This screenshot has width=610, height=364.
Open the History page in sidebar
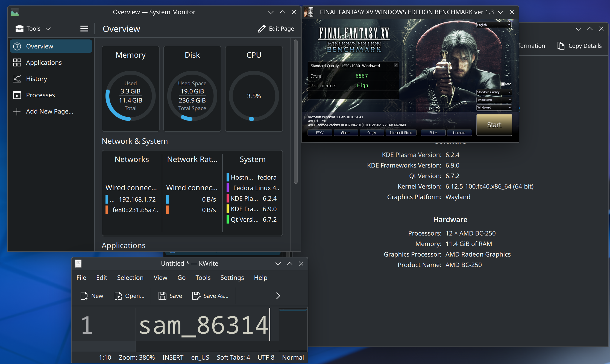[x=51, y=79]
